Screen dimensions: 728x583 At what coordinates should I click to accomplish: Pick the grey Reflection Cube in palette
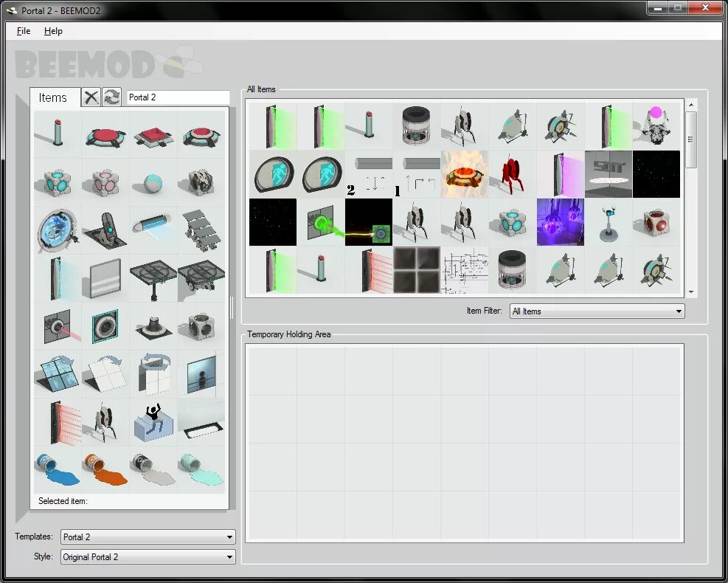pyautogui.click(x=201, y=325)
